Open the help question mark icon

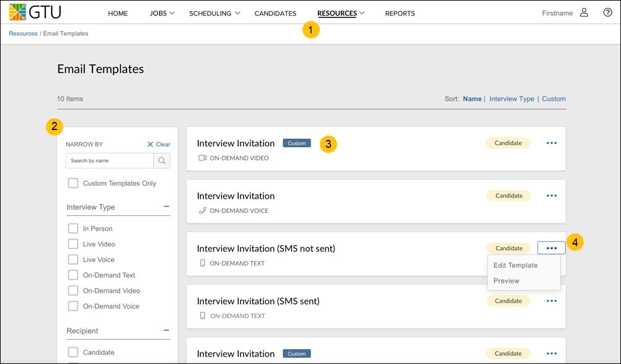click(607, 13)
